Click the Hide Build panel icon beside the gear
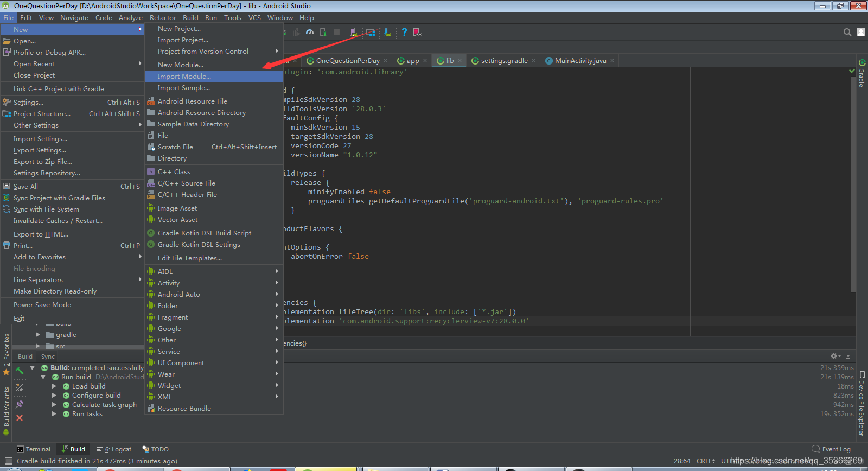This screenshot has width=868, height=471. 849,356
